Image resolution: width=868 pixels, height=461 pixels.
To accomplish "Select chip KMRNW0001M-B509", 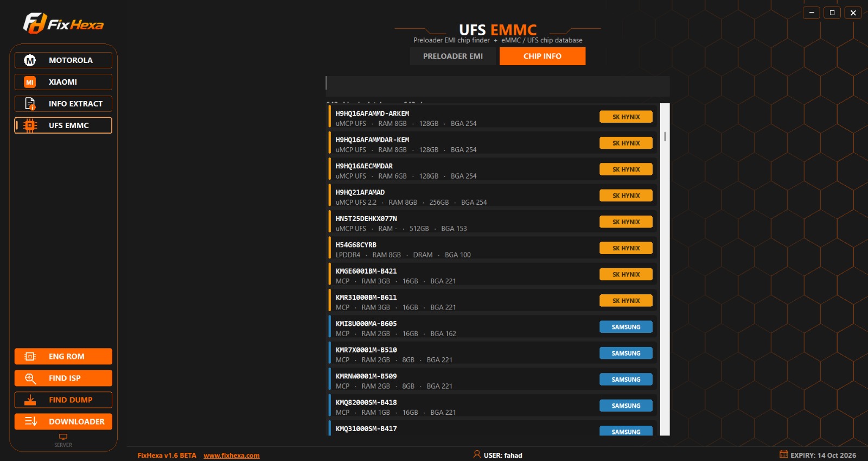I will pos(493,380).
